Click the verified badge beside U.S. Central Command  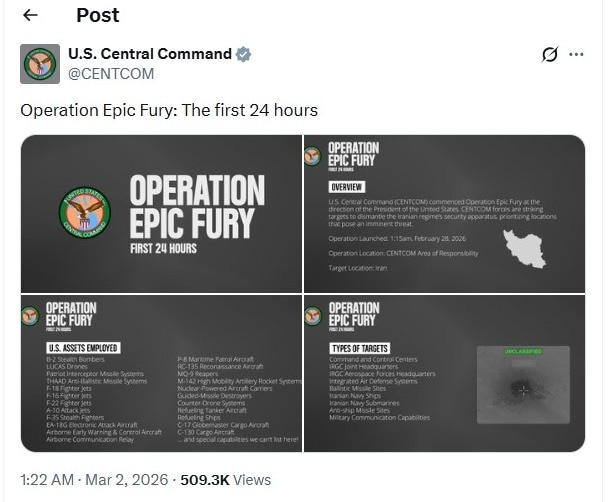(x=243, y=54)
